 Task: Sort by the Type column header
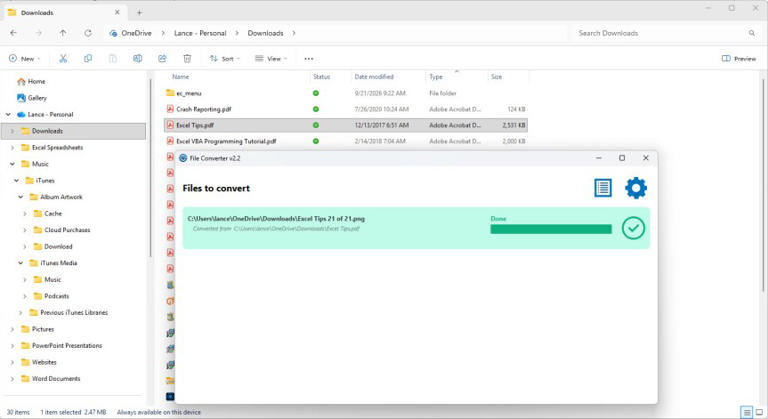(435, 77)
